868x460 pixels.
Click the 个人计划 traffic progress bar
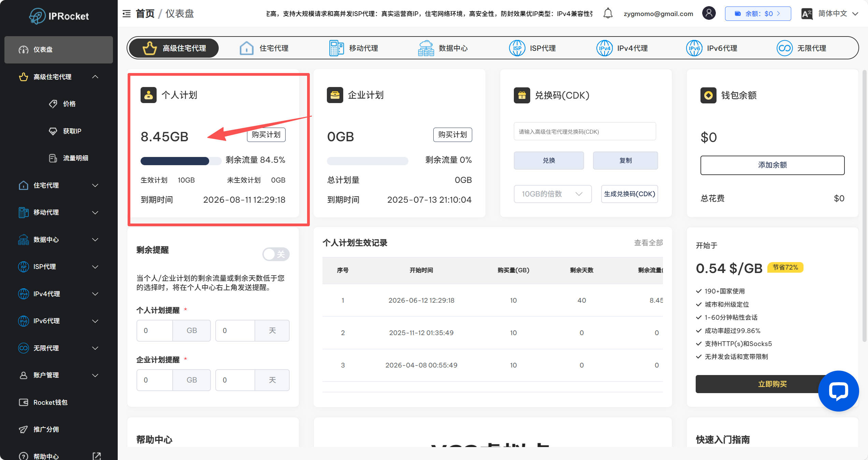(x=181, y=161)
